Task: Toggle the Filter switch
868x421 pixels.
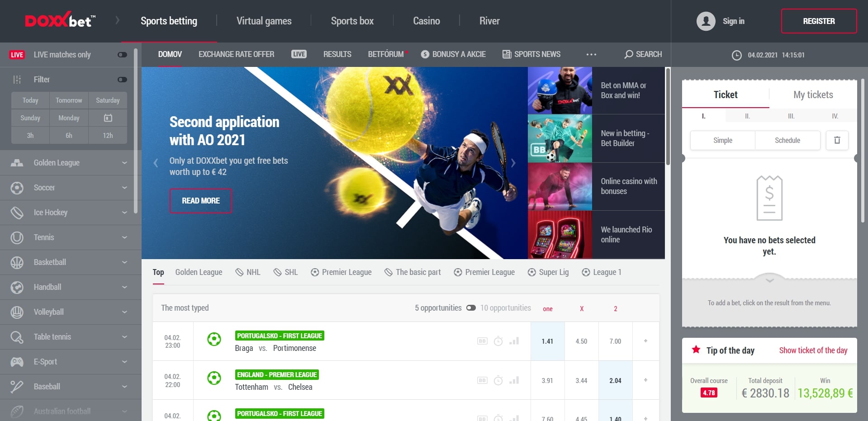Action: coord(122,80)
